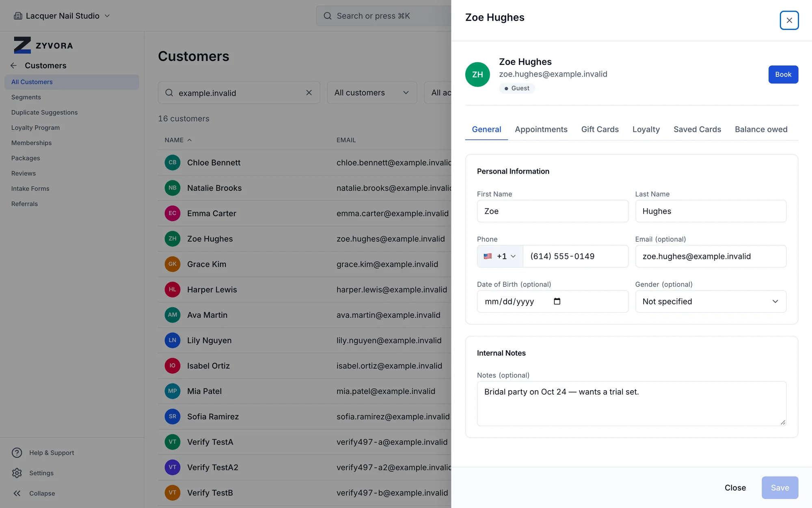The image size is (812, 508).
Task: Click the ZH avatar in the panel header
Action: pos(477,74)
